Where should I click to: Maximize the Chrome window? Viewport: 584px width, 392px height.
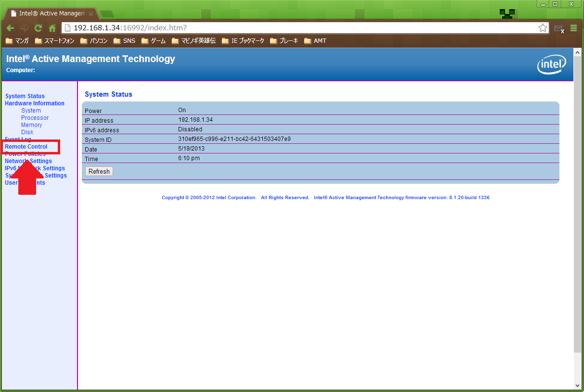pyautogui.click(x=555, y=4)
